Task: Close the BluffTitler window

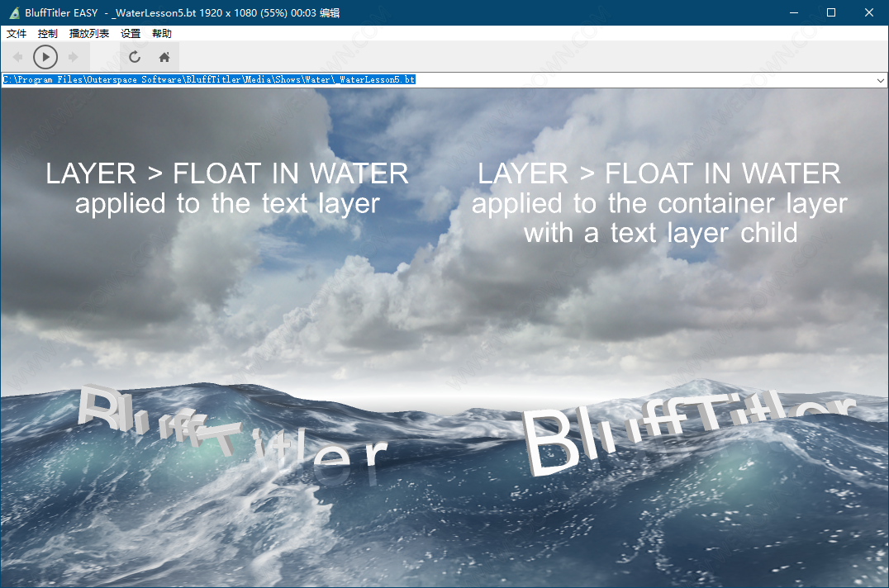Action: click(868, 12)
